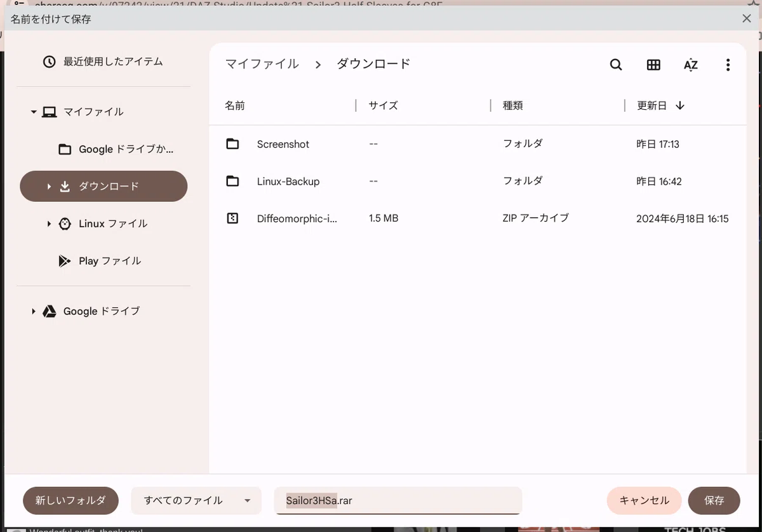The image size is (762, 532).
Task: Click the ZIP archive file icon
Action: [x=232, y=218]
